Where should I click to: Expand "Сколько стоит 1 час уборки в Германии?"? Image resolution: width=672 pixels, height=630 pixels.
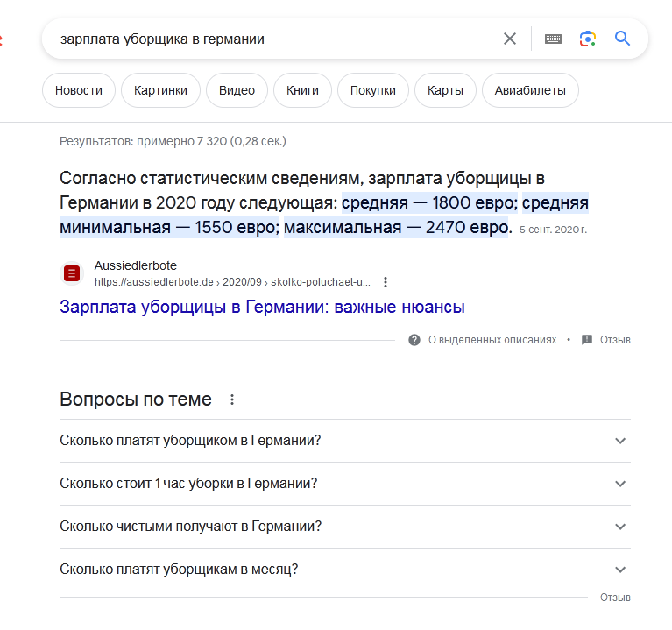620,484
